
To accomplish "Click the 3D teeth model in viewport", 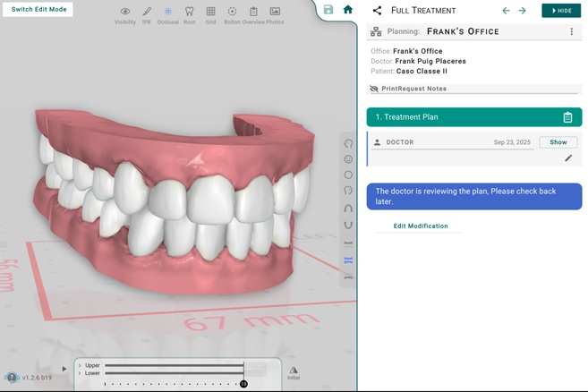I will pos(175,202).
